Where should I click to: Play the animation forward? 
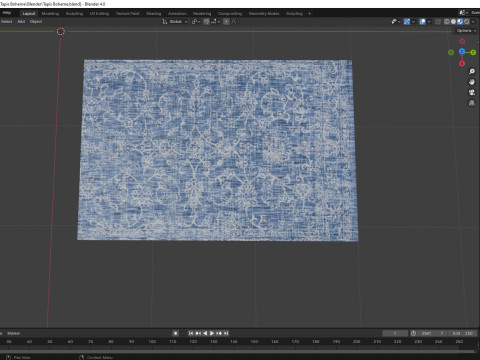pos(212,333)
